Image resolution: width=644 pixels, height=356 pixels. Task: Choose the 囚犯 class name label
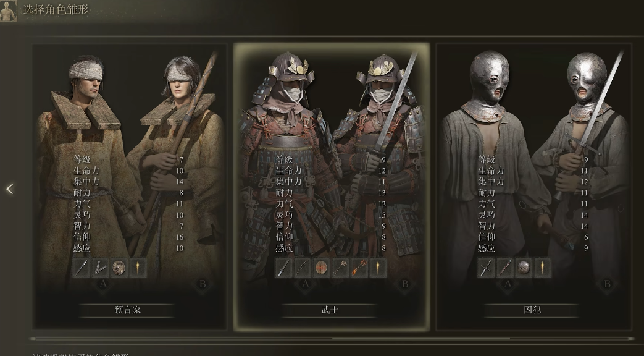[532, 310]
